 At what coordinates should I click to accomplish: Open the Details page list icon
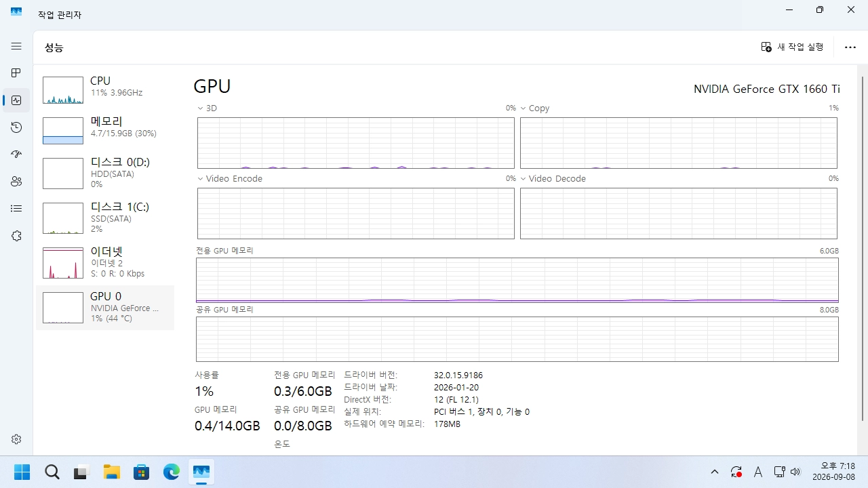[x=16, y=209]
